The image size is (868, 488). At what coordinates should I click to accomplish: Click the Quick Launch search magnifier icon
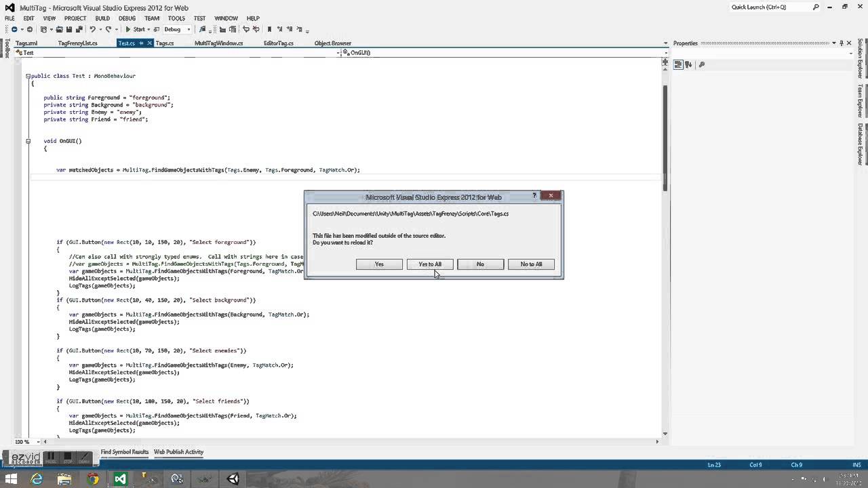[816, 7]
